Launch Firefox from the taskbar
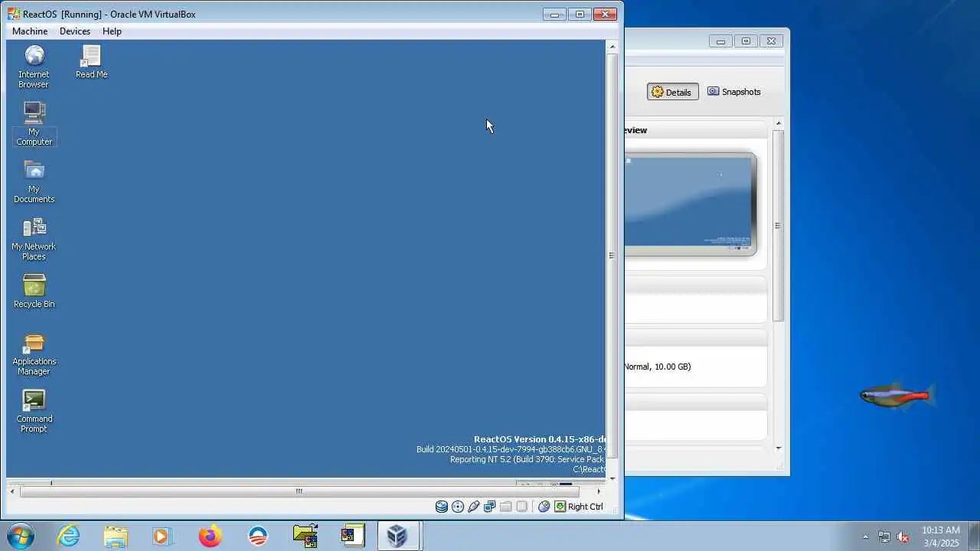Image resolution: width=980 pixels, height=551 pixels. pos(210,536)
